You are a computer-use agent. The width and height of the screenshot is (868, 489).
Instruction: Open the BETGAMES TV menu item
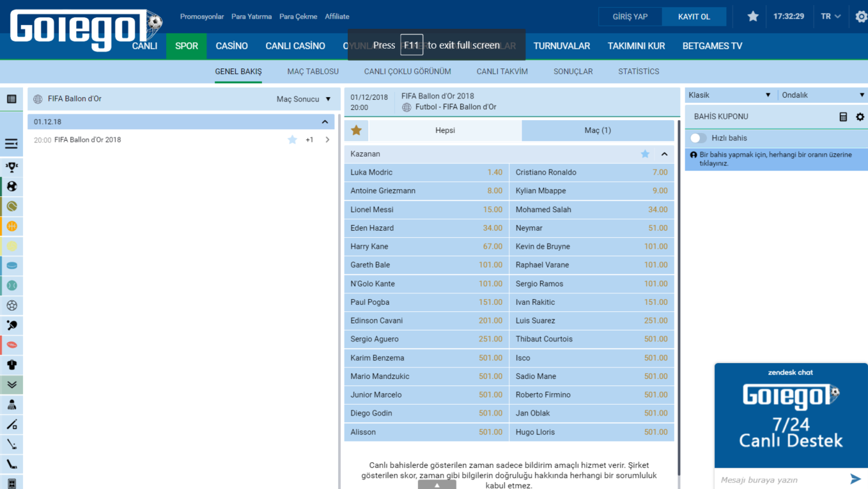(x=712, y=46)
